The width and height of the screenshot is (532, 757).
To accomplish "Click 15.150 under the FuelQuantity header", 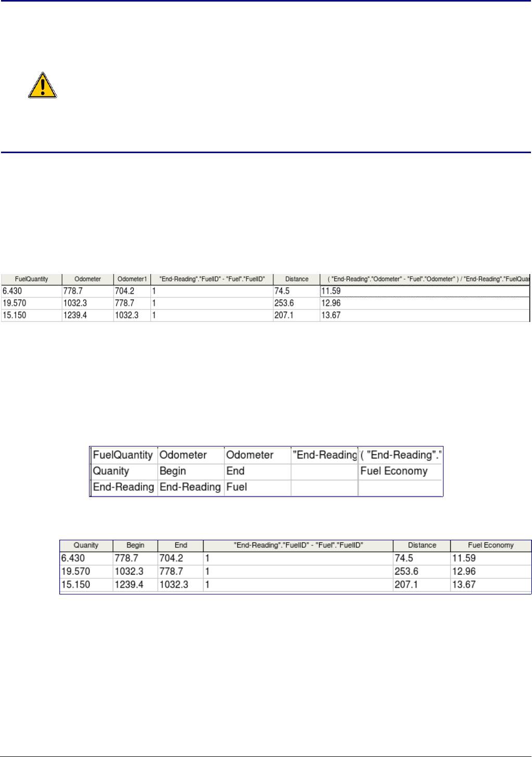I will coord(15,315).
